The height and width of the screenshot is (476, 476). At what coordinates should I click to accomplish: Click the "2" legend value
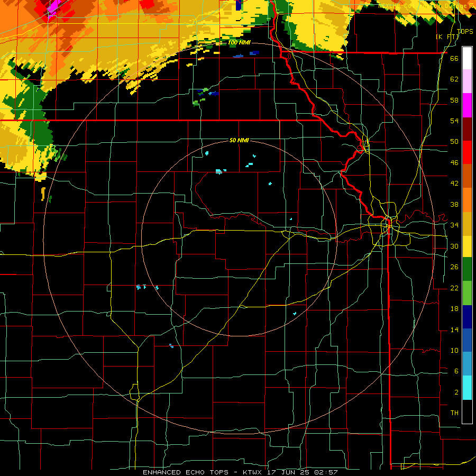click(x=456, y=392)
